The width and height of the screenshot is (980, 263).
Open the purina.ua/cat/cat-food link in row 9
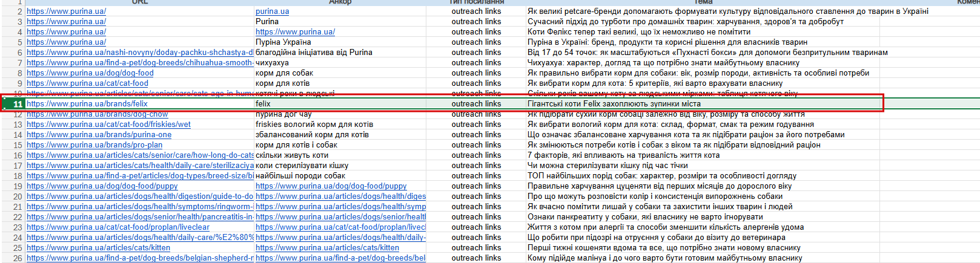coord(87,83)
